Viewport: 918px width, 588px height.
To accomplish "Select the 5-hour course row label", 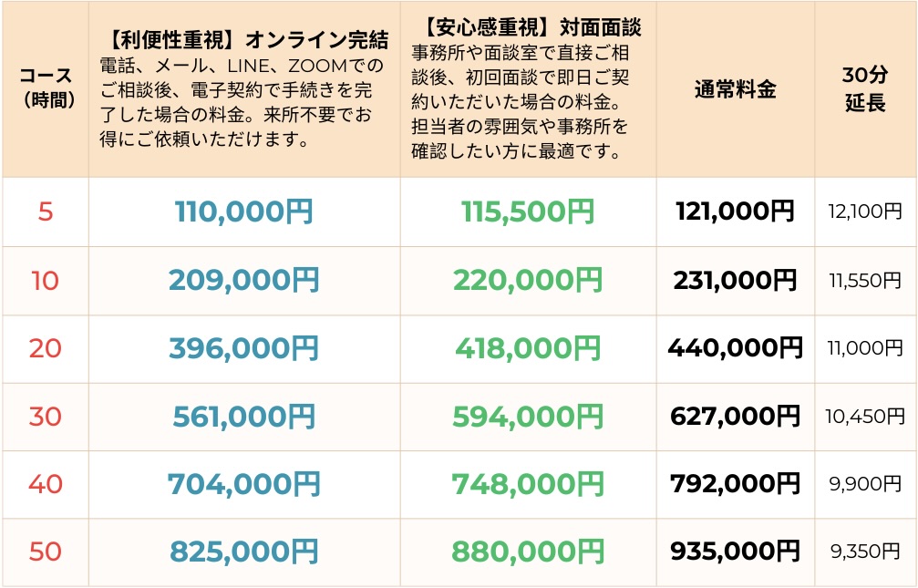I will pos(46,212).
